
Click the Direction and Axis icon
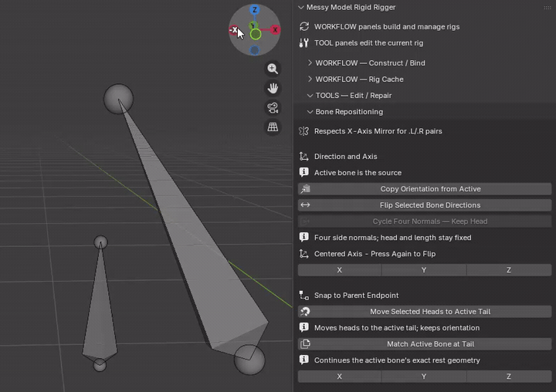[304, 157]
